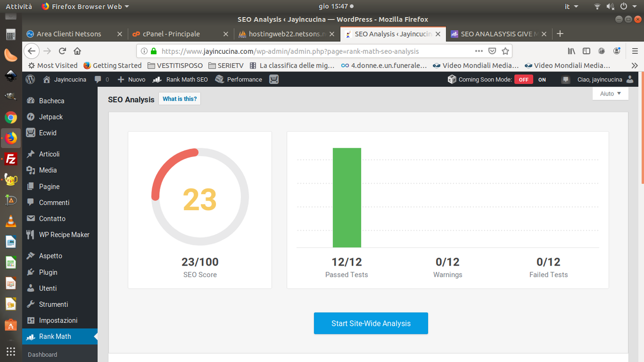The image size is (644, 362).
Task: Open Utenti users menu
Action: coord(48,288)
